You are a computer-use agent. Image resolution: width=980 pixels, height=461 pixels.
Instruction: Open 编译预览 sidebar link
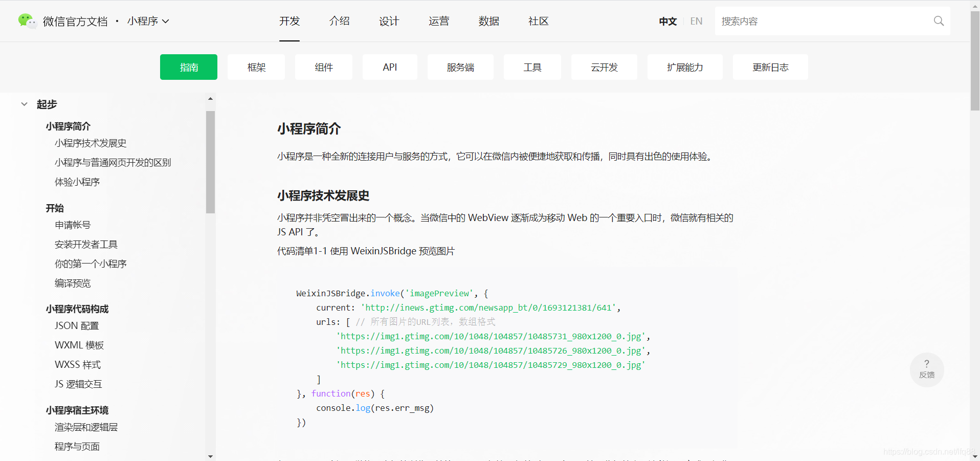coord(73,283)
